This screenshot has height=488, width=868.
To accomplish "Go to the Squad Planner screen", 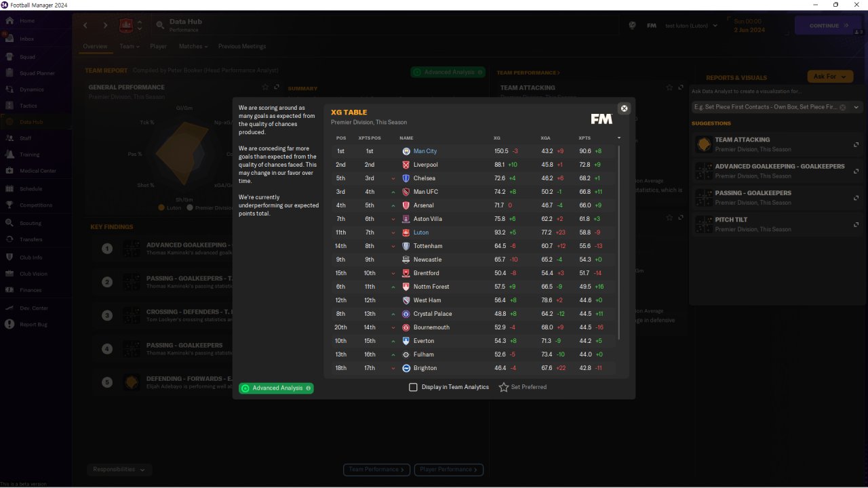I will tap(37, 73).
